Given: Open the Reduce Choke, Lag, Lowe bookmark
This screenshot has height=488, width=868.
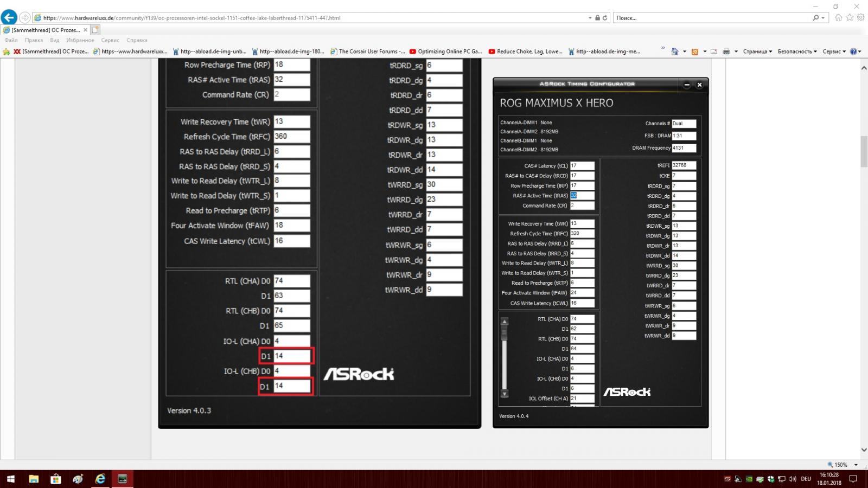Looking at the screenshot, I should point(525,52).
